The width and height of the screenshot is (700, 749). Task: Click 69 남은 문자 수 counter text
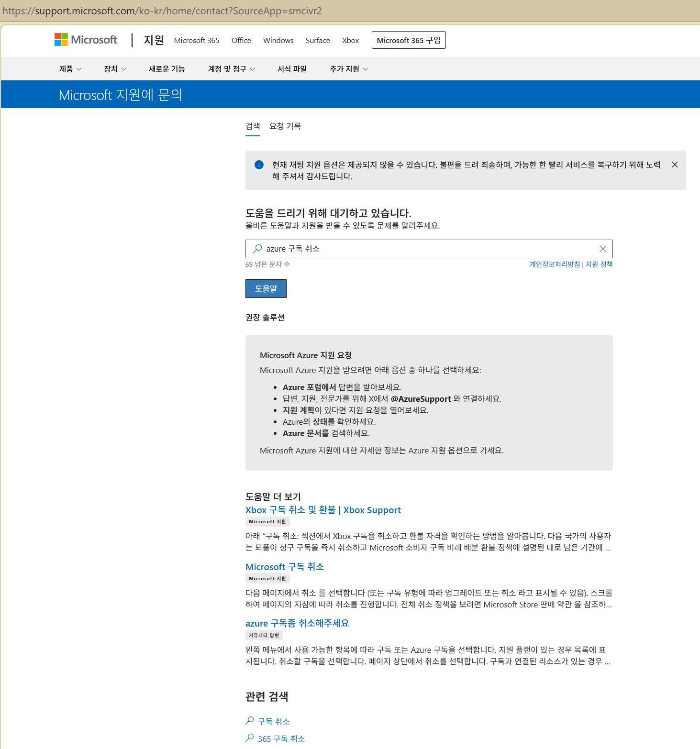[267, 264]
